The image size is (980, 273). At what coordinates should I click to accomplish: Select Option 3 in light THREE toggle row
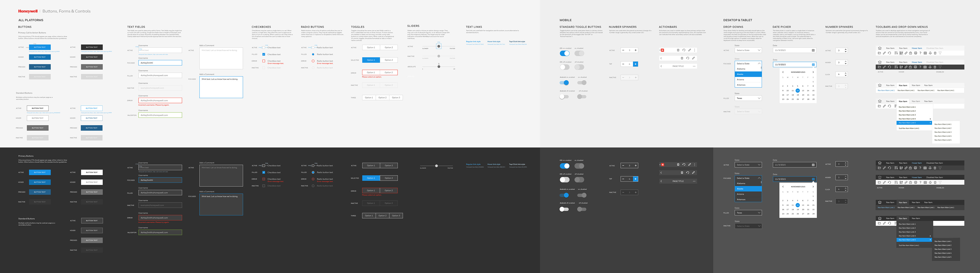click(396, 98)
